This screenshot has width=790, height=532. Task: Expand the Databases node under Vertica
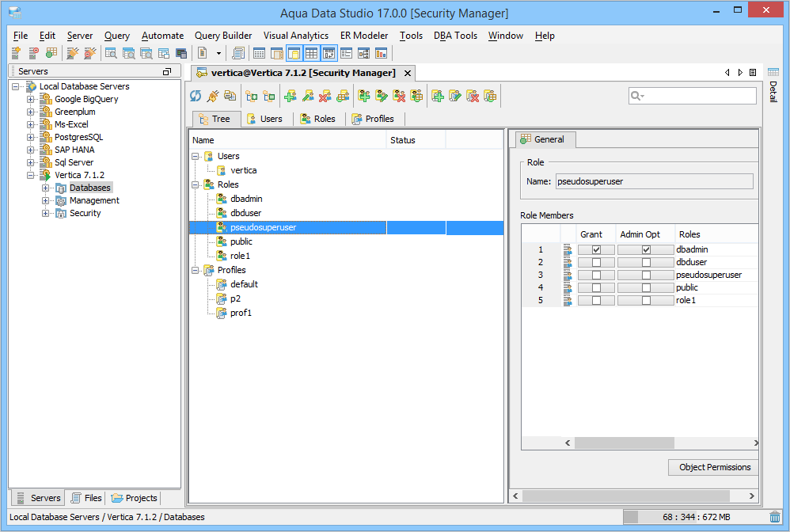[x=45, y=188]
